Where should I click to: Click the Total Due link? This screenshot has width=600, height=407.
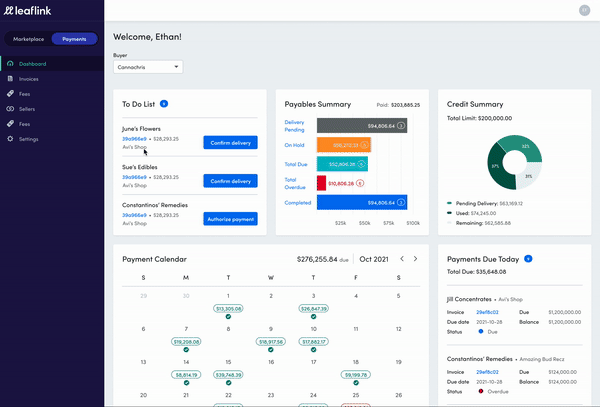[x=296, y=164]
